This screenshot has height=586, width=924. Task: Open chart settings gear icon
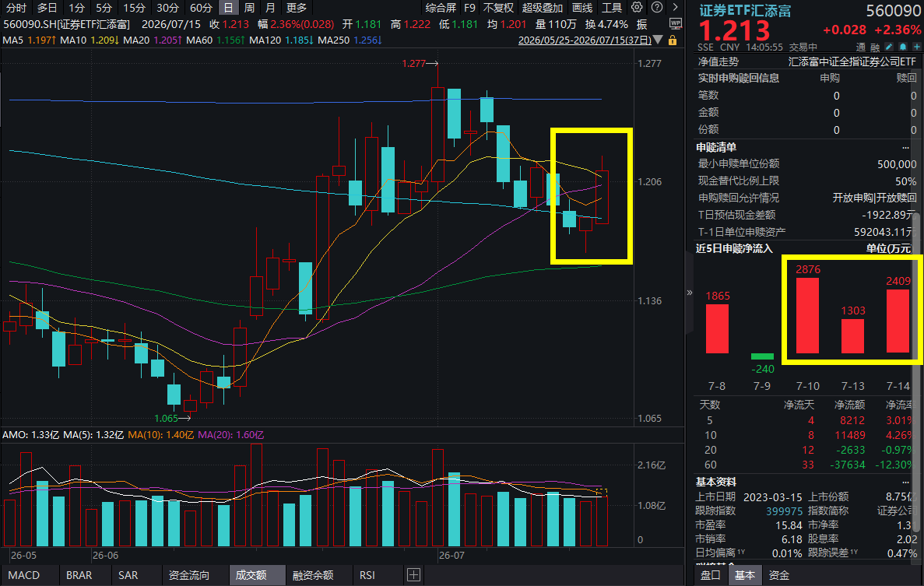click(x=637, y=8)
